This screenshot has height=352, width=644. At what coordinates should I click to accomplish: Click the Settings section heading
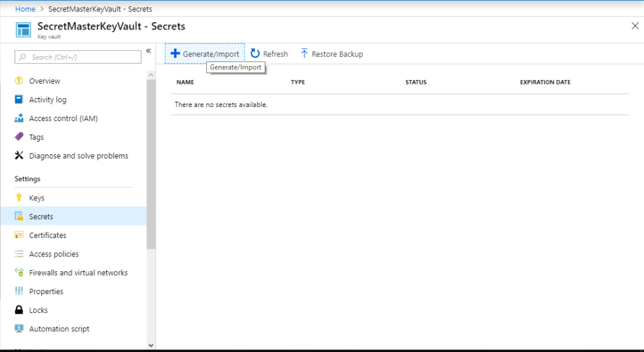point(28,179)
